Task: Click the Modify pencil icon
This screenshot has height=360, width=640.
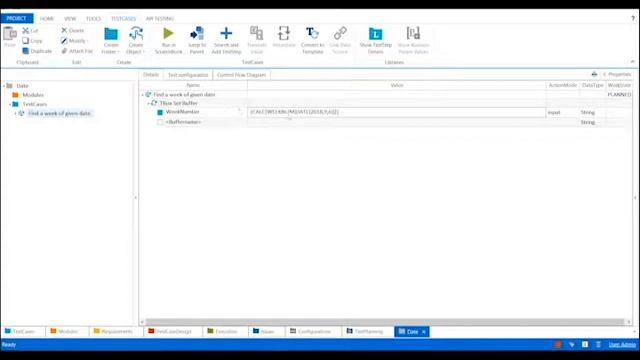Action: (64, 41)
